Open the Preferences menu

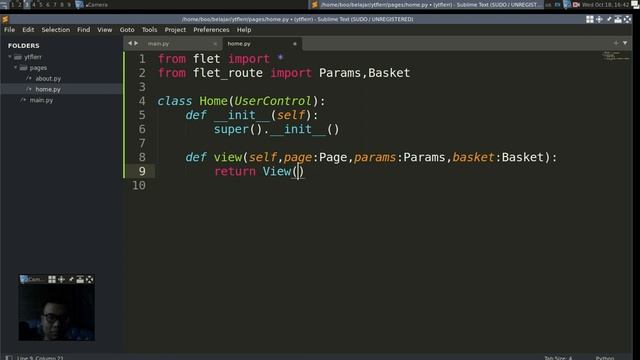(211, 30)
